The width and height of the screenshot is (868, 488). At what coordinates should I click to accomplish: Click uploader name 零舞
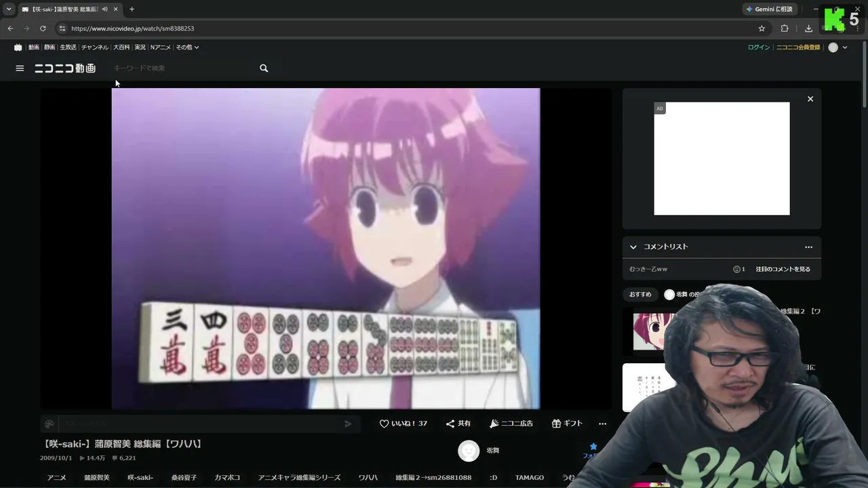coord(493,451)
